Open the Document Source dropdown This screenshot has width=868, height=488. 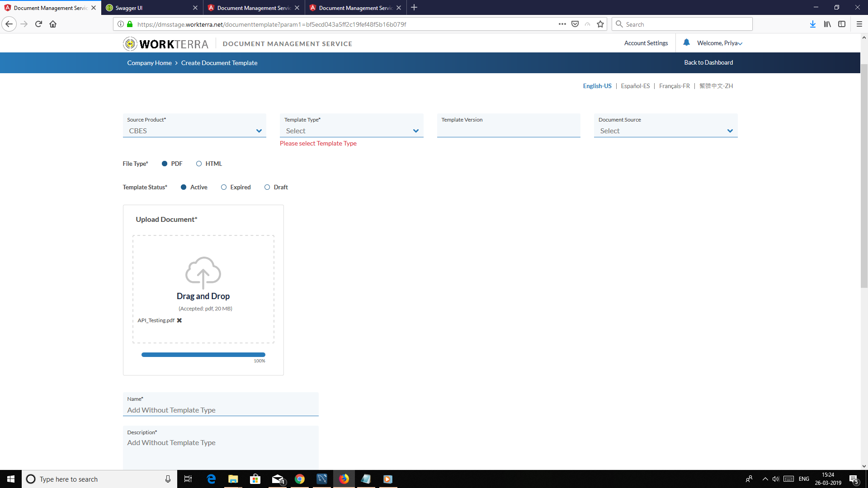pos(665,131)
